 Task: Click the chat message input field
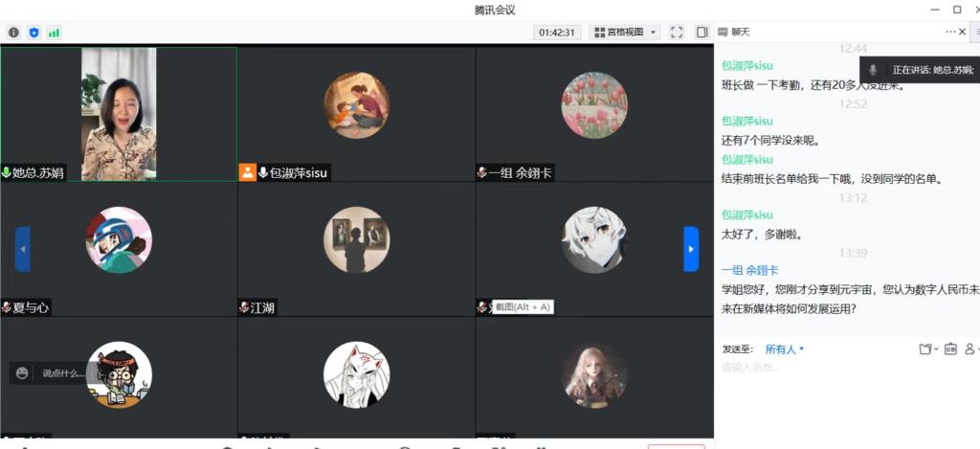tap(842, 368)
